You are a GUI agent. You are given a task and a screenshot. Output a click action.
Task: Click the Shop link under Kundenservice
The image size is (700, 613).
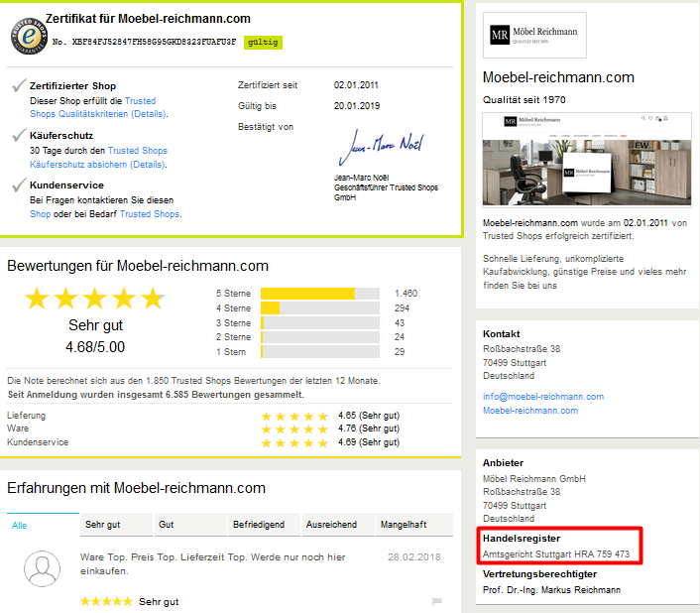click(41, 214)
